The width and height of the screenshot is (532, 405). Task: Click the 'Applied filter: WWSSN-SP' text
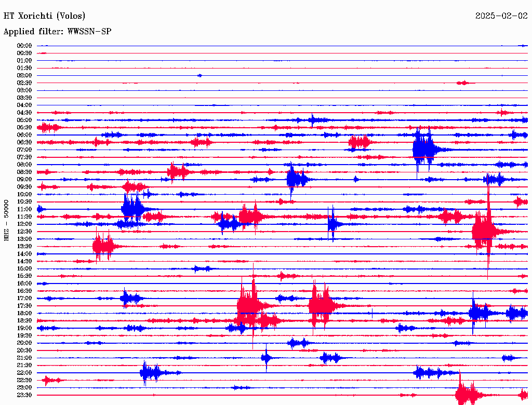(x=57, y=32)
